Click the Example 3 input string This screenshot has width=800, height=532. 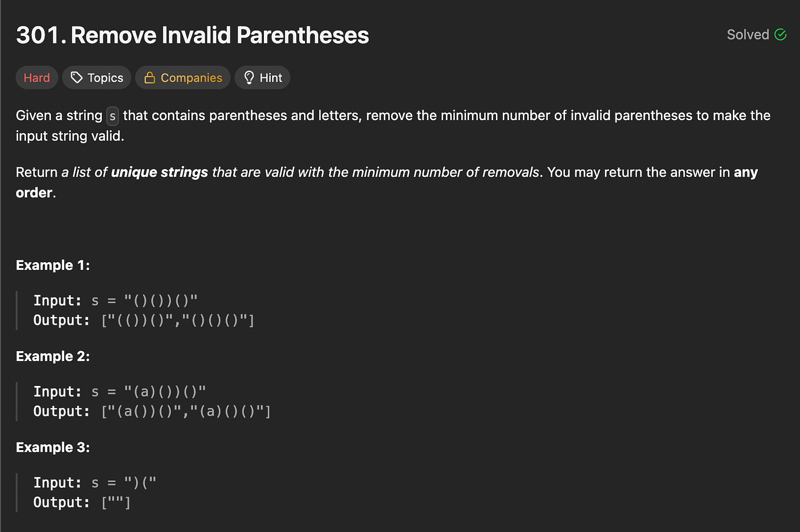point(140,483)
